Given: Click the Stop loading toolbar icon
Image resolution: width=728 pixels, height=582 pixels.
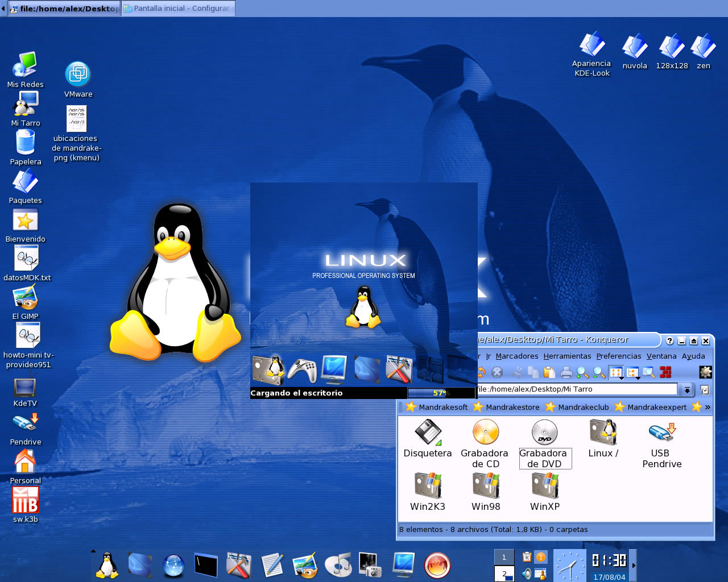Looking at the screenshot, I should click(x=497, y=372).
